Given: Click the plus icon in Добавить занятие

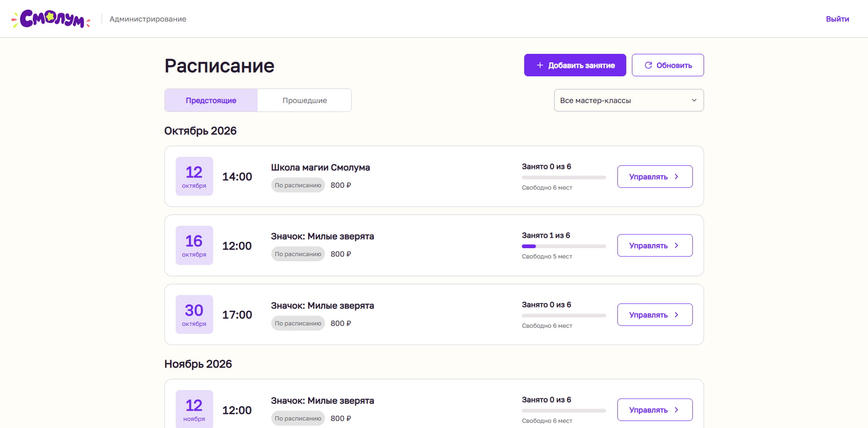Looking at the screenshot, I should pos(540,65).
